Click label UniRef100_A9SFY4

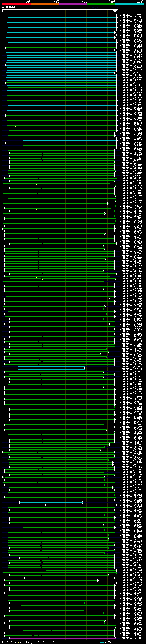pyautogui.click(x=131, y=50)
